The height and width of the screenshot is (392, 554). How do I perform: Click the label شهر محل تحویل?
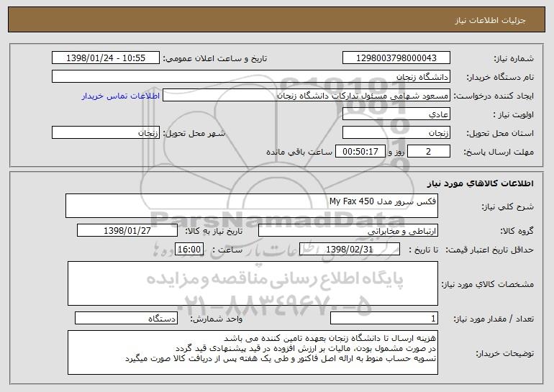tap(194, 133)
